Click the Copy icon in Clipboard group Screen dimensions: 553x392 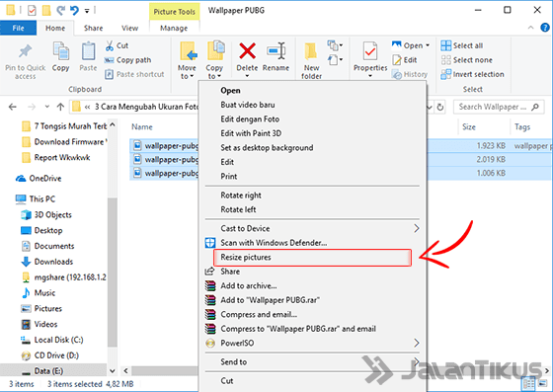click(x=60, y=51)
